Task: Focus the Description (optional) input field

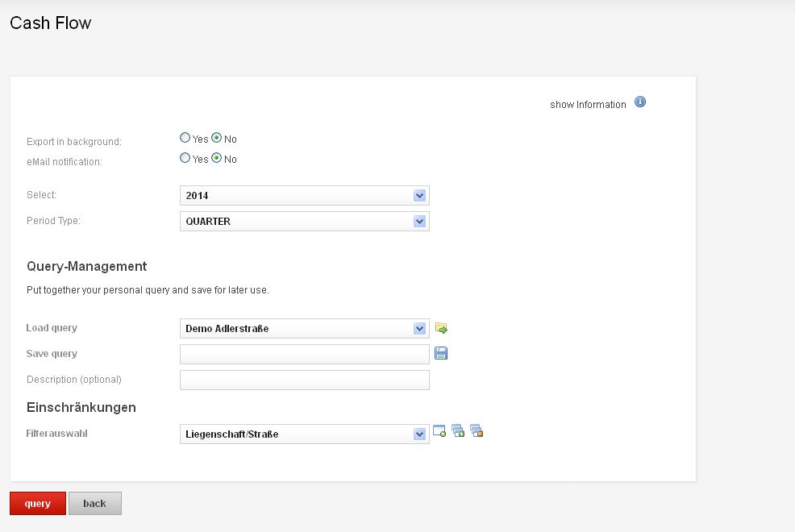Action: click(305, 380)
